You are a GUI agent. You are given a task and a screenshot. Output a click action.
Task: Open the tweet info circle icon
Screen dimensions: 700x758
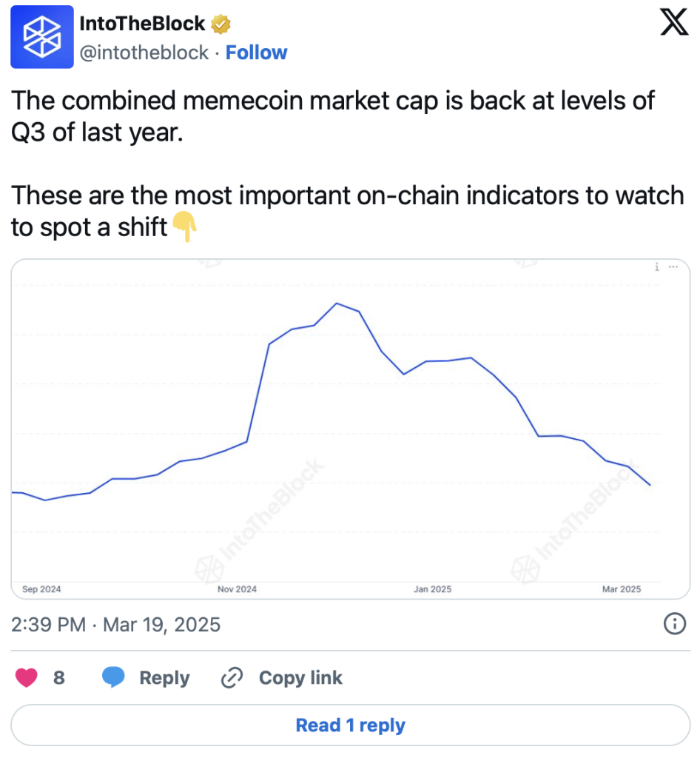[674, 623]
